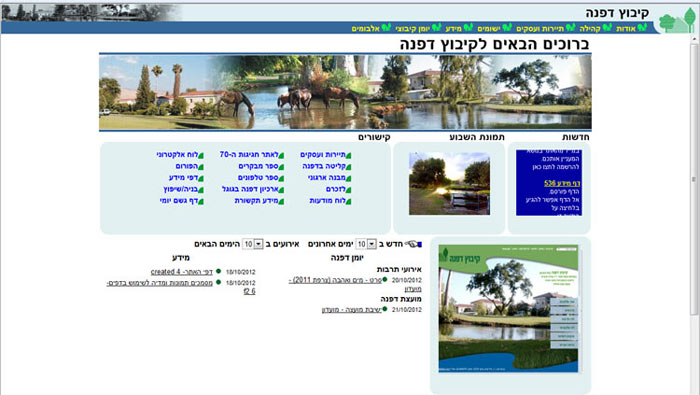Image resolution: width=700 pixels, height=395 pixels.
Task: Open the מידע menu in navigation bar
Action: pos(454,29)
